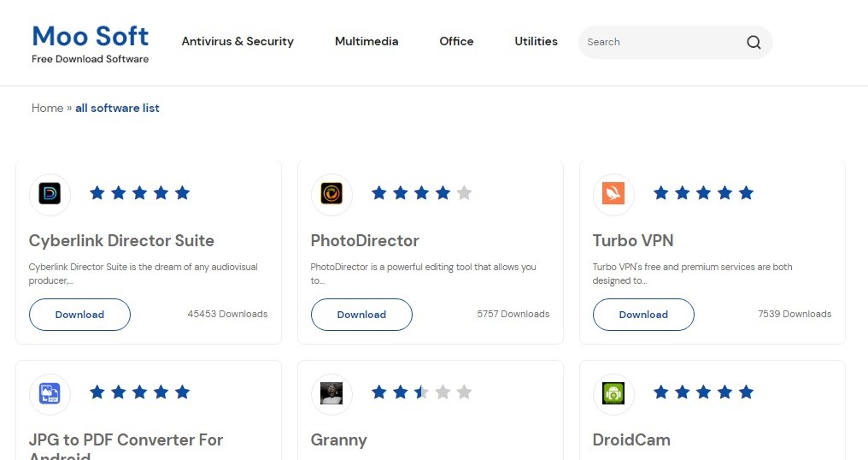Click '7539 Downloads' text

click(x=795, y=314)
